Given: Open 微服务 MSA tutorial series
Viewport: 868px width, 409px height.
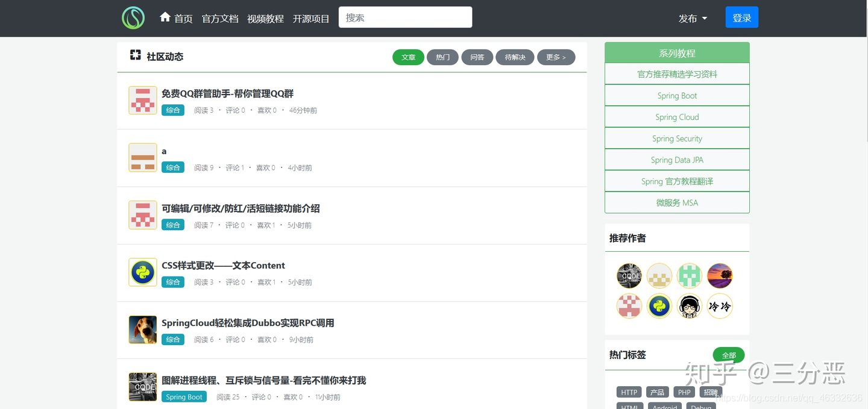Looking at the screenshot, I should click(x=677, y=202).
